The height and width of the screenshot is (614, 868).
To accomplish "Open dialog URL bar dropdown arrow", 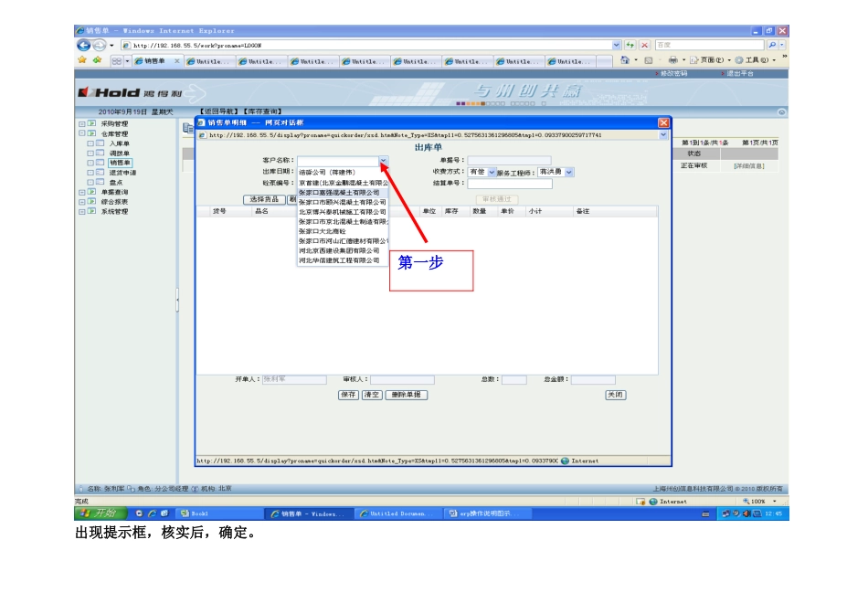I will [663, 135].
